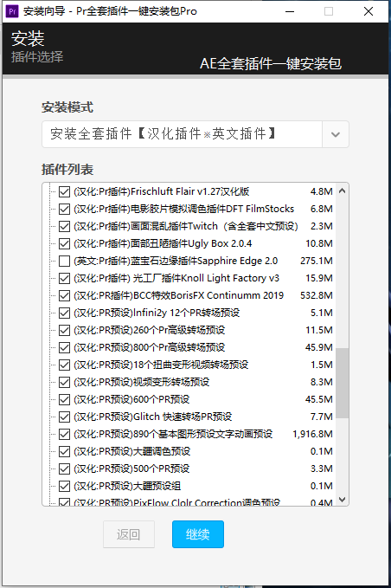The width and height of the screenshot is (391, 588).
Task: Uncheck Glitch 快速转场PR预设 checkbox
Action: [x=64, y=417]
